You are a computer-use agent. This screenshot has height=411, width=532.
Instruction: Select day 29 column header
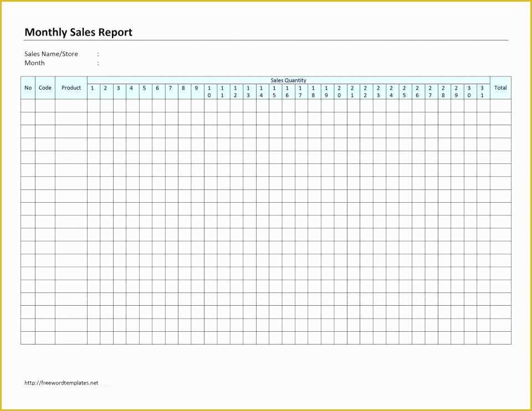(x=457, y=91)
